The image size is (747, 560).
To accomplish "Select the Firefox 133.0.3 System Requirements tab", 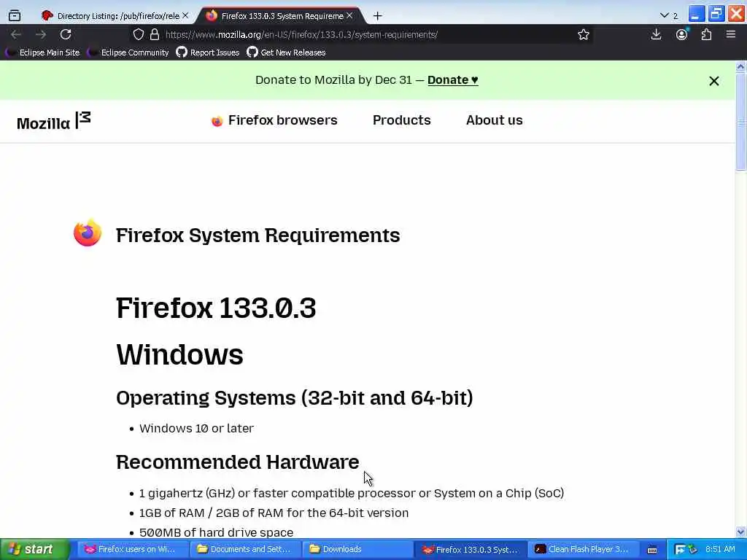I will 281,16.
